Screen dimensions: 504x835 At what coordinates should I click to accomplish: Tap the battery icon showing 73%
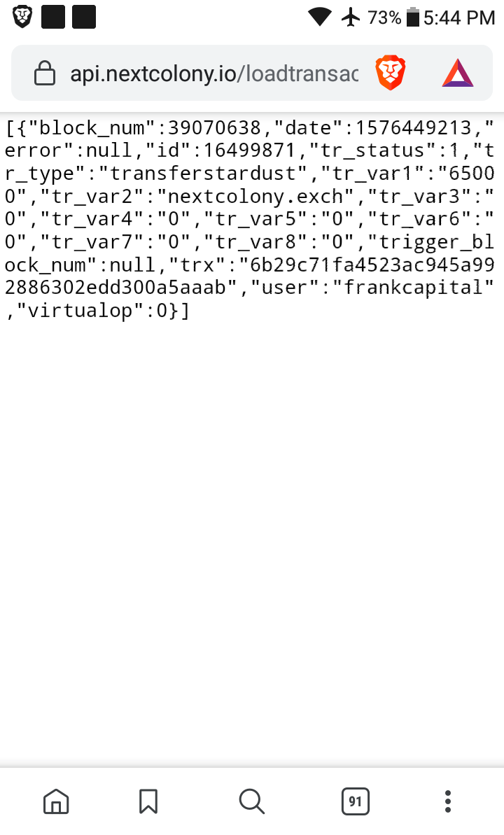coord(413,17)
